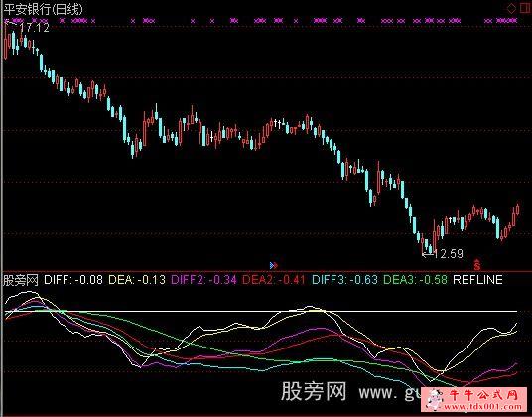Click the red DEA2 legend label
The height and width of the screenshot is (417, 532).
coord(274,280)
